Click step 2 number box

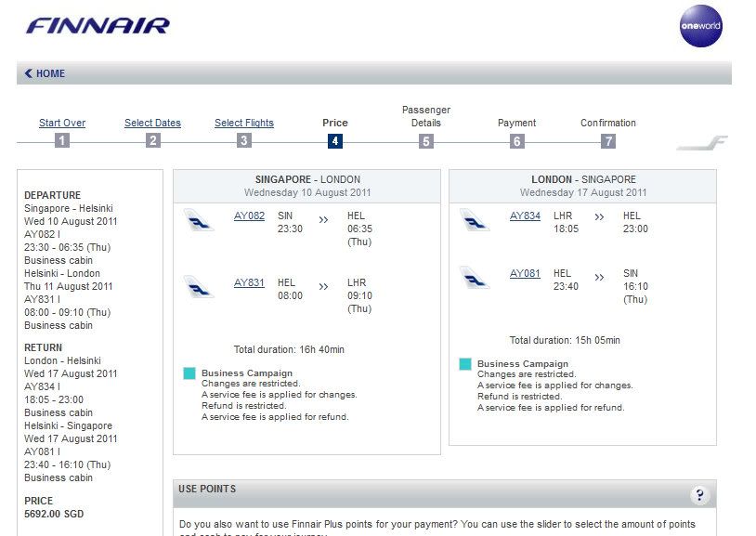pyautogui.click(x=153, y=140)
